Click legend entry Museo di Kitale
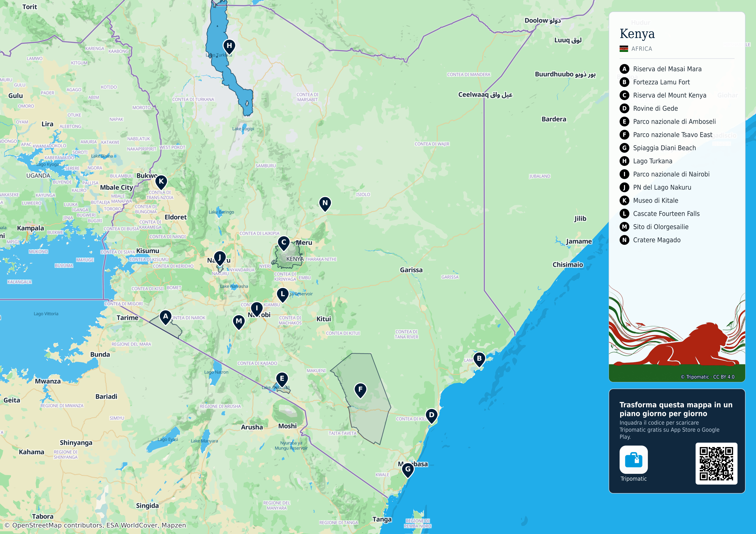 pyautogui.click(x=656, y=201)
